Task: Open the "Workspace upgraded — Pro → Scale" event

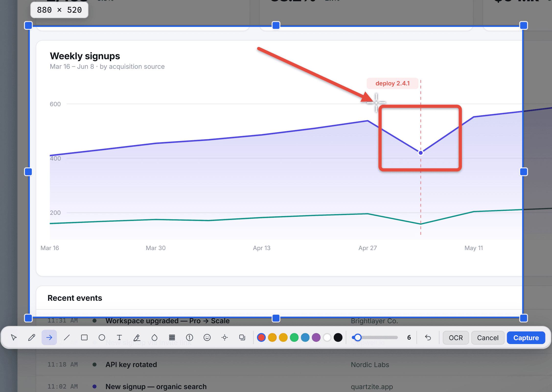Action: pos(168,321)
